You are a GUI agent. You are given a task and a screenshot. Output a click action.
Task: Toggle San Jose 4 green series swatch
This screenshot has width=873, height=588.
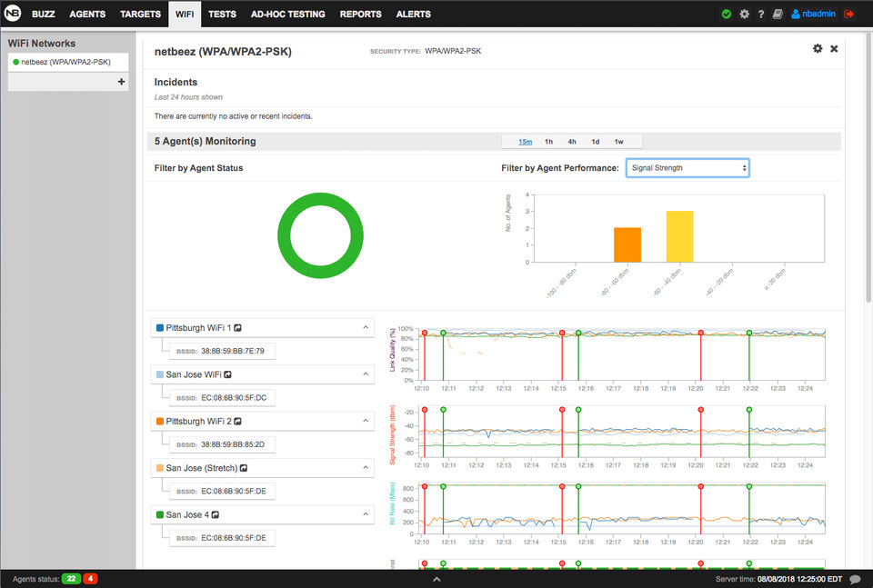[x=160, y=514]
